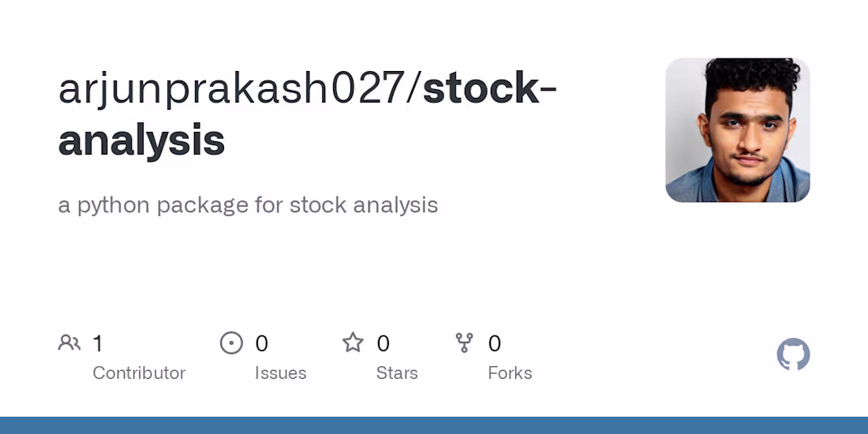The width and height of the screenshot is (868, 434).
Task: Click the slash separating owner and repo
Action: [413, 90]
